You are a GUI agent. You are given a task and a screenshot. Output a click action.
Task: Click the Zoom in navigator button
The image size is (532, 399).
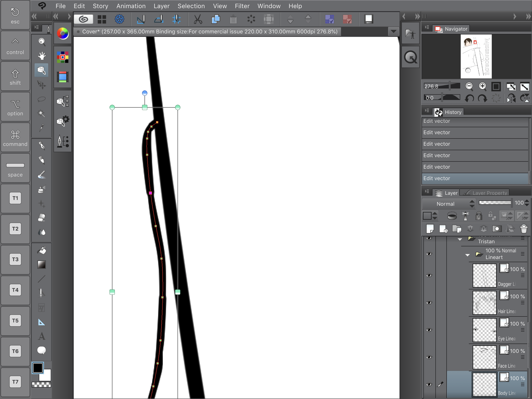point(482,86)
